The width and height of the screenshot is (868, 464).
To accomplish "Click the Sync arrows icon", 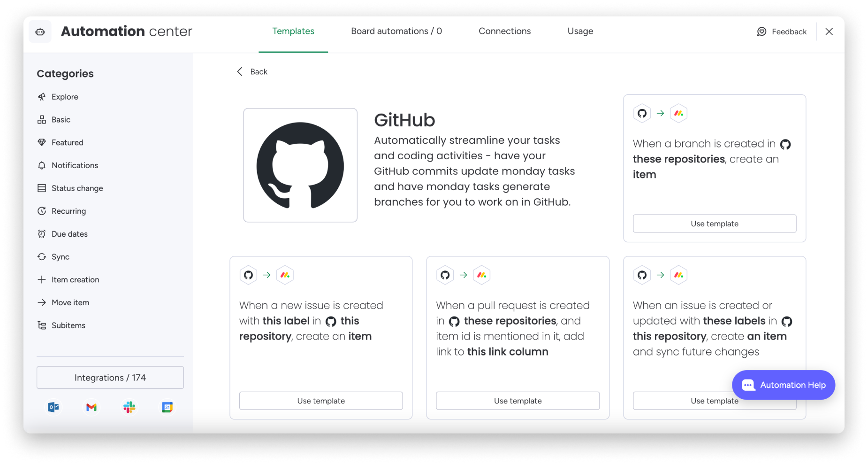I will click(x=42, y=257).
